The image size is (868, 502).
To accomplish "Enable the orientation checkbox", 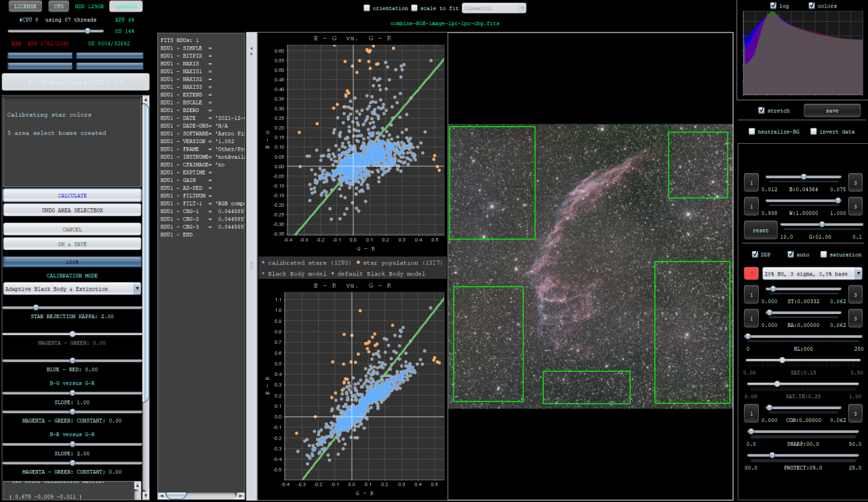I will coord(367,8).
